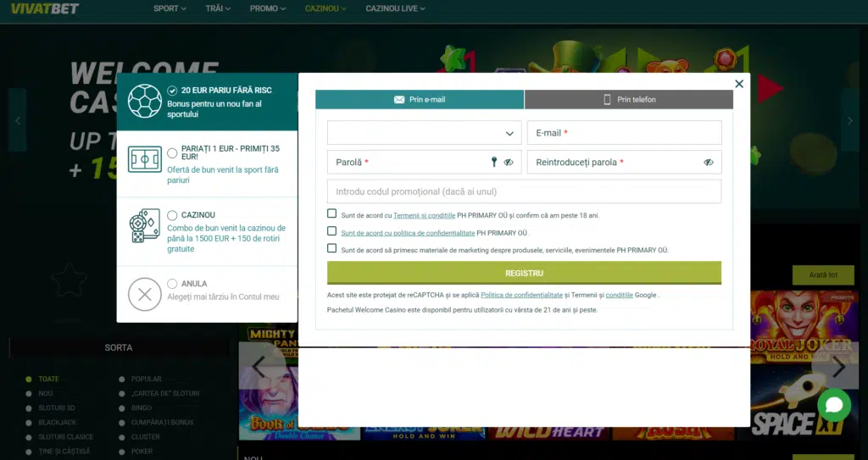Expand the TRĂI menu
Screen dimensions: 868x460
click(x=218, y=8)
